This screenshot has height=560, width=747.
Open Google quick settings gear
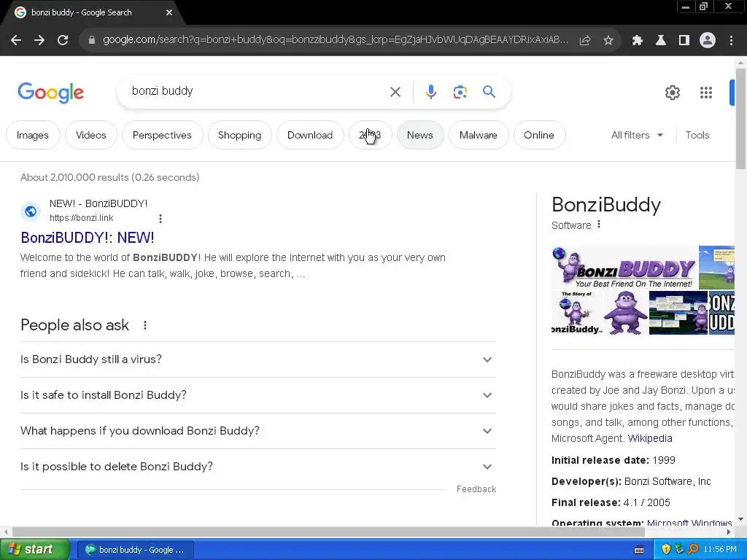tap(672, 93)
